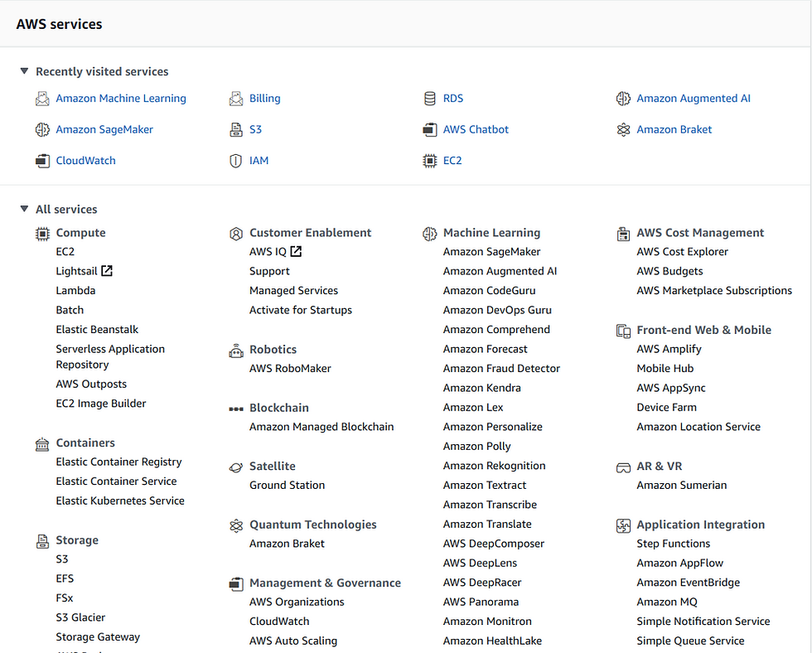
Task: Open AWS Cost Explorer
Action: [683, 252]
